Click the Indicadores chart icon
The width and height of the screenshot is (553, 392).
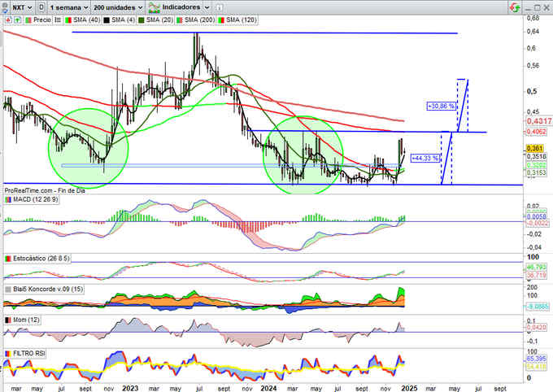154,7
